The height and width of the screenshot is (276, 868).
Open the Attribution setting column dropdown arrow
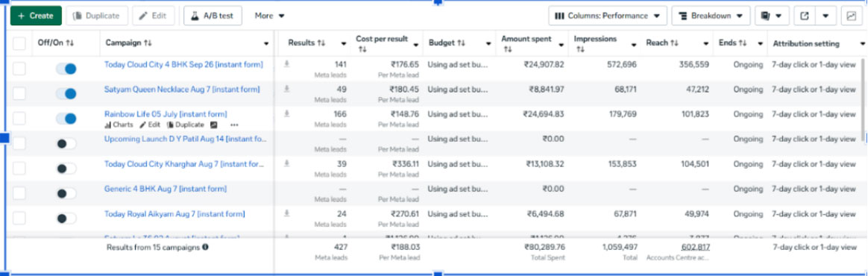863,43
